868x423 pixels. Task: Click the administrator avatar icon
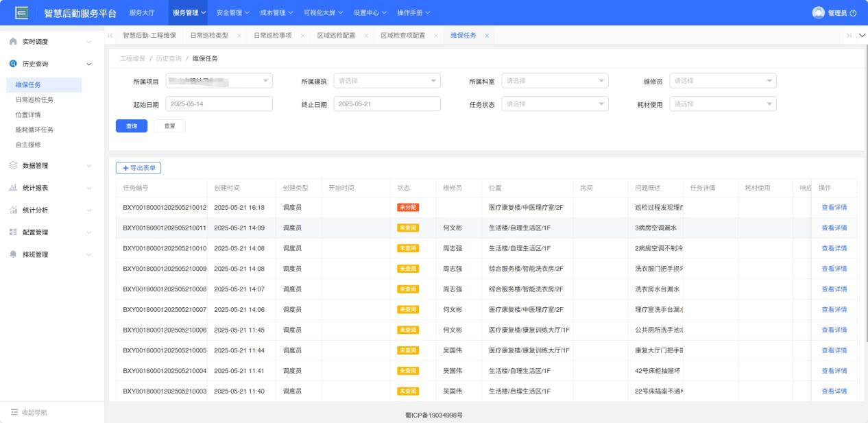point(818,13)
